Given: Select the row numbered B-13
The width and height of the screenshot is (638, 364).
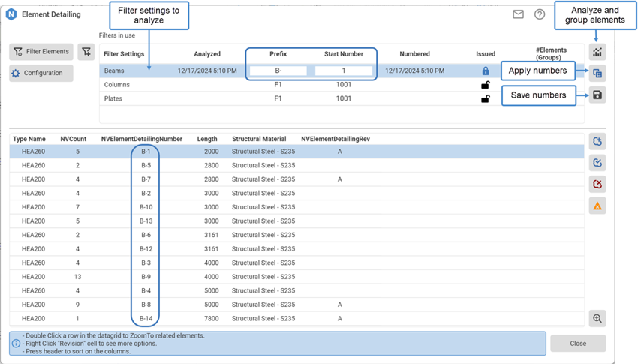Looking at the screenshot, I should (x=297, y=221).
